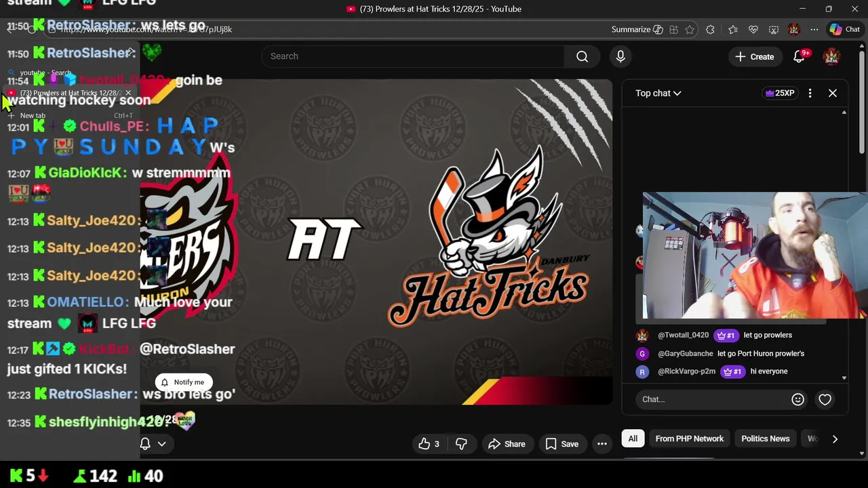Share the video
868x488 pixels.
coord(507,444)
